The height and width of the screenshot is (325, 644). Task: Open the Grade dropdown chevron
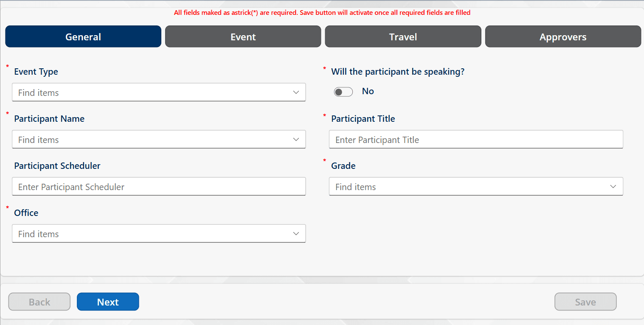613,187
